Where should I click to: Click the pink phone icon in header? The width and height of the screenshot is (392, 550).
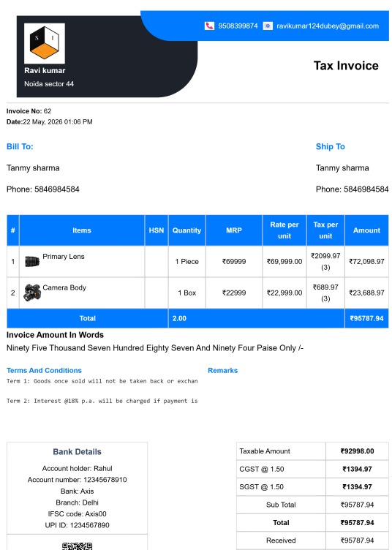click(209, 26)
